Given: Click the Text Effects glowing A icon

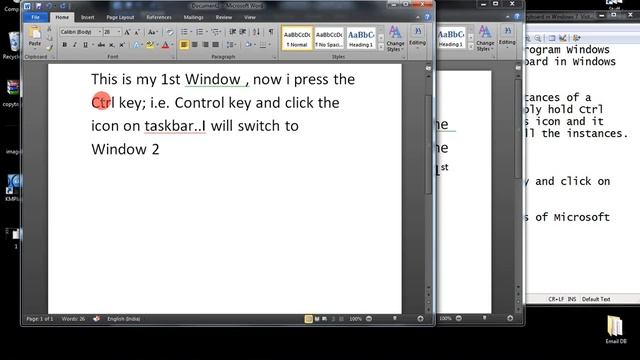Looking at the screenshot, I should tap(137, 45).
